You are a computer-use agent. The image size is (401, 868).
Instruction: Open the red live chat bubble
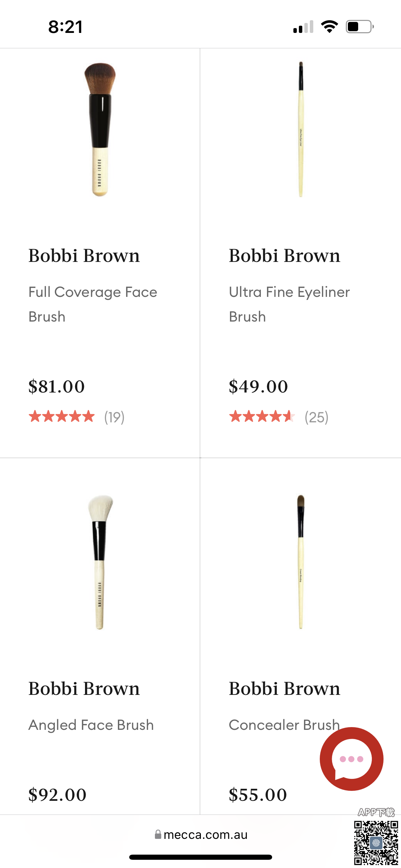pos(351,759)
